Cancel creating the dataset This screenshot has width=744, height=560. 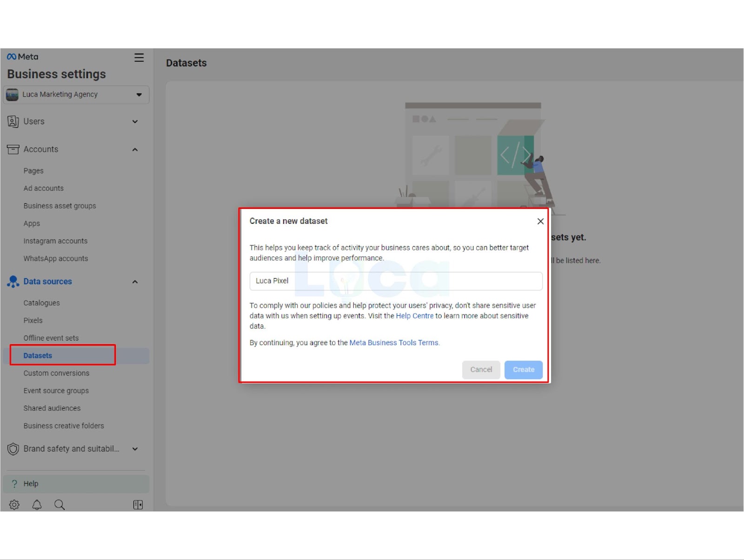[x=481, y=370]
